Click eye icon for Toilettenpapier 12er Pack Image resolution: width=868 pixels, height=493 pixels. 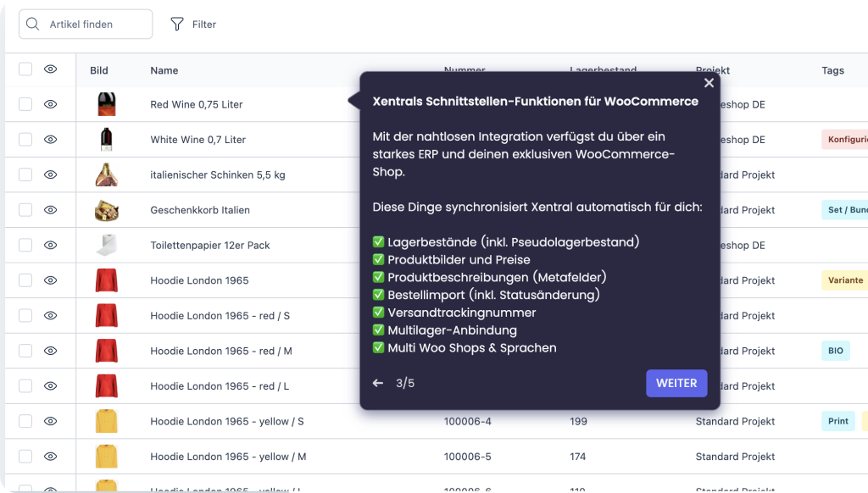click(x=50, y=245)
